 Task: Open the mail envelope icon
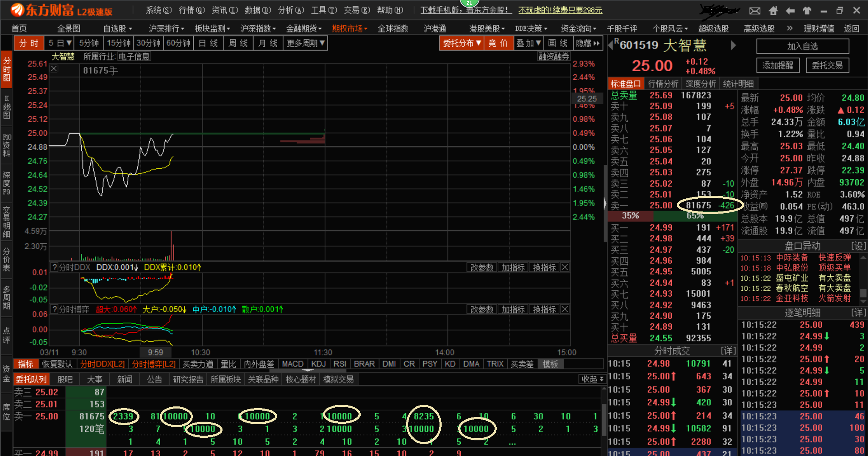755,11
